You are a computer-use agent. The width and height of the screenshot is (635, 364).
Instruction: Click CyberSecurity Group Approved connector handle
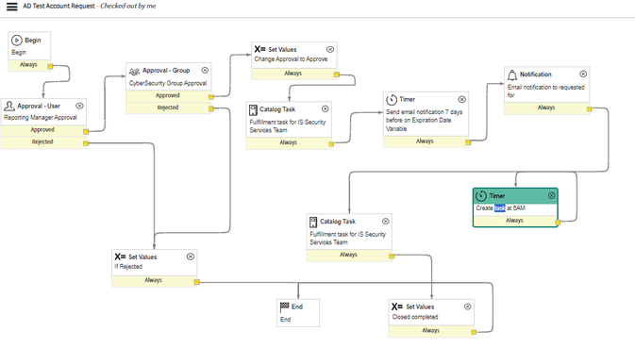coord(211,97)
